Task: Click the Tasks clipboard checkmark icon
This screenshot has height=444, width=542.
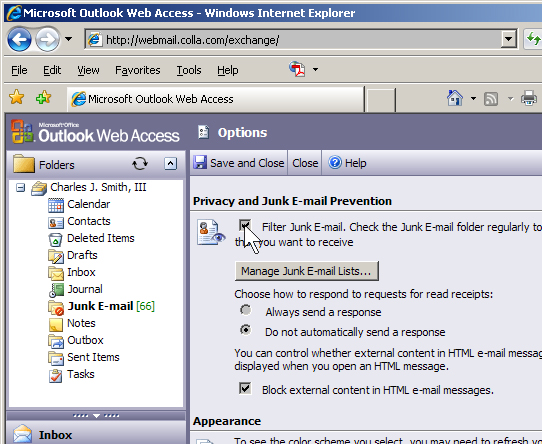Action: coord(55,376)
